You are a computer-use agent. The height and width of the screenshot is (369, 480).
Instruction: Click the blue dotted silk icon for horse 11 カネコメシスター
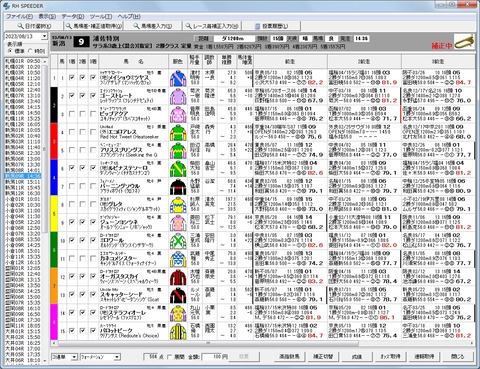[178, 258]
